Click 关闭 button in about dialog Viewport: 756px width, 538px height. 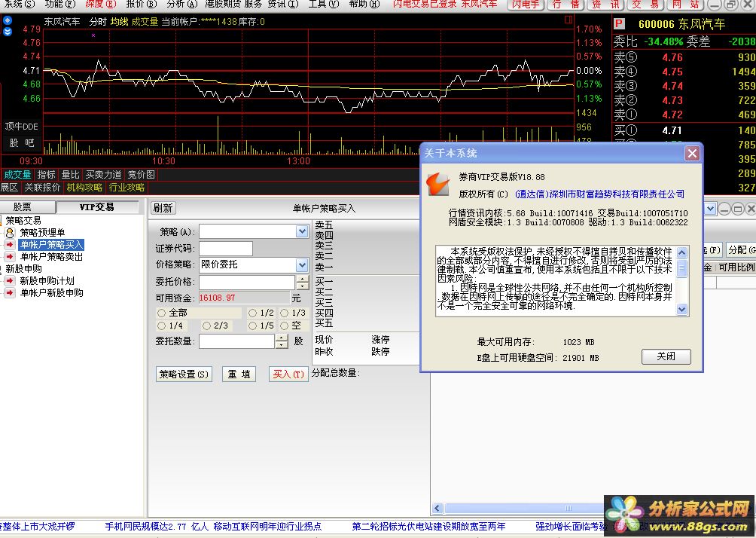pyautogui.click(x=666, y=356)
